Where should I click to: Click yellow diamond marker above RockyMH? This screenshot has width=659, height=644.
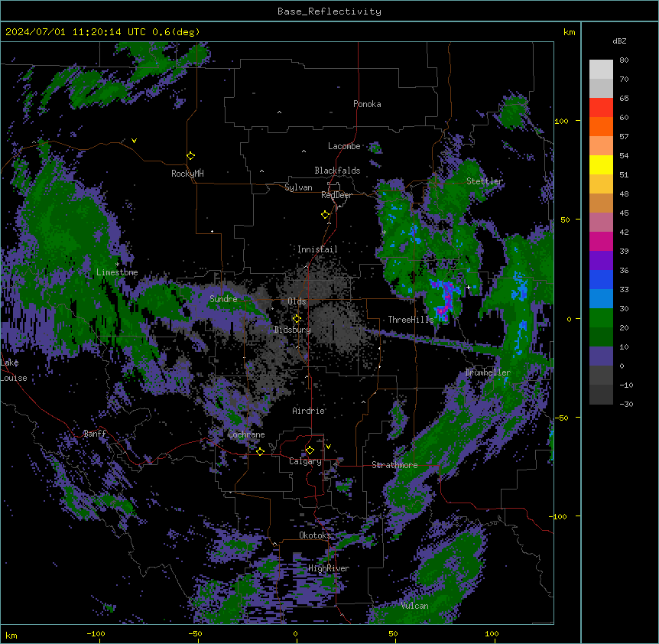(x=191, y=156)
